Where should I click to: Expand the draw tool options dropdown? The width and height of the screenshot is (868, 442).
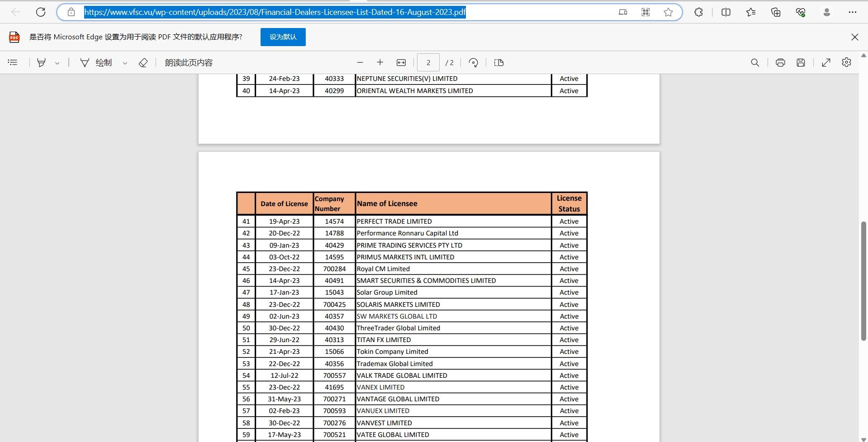pyautogui.click(x=125, y=63)
